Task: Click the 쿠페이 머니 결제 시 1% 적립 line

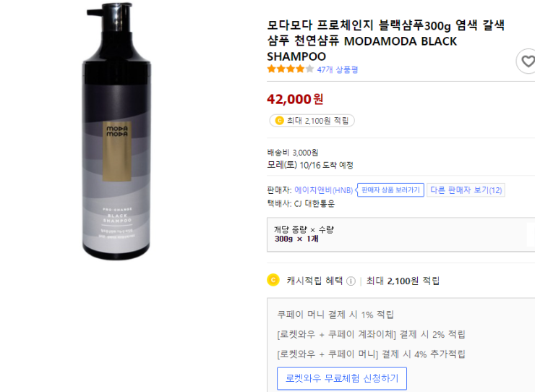Action: (335, 315)
